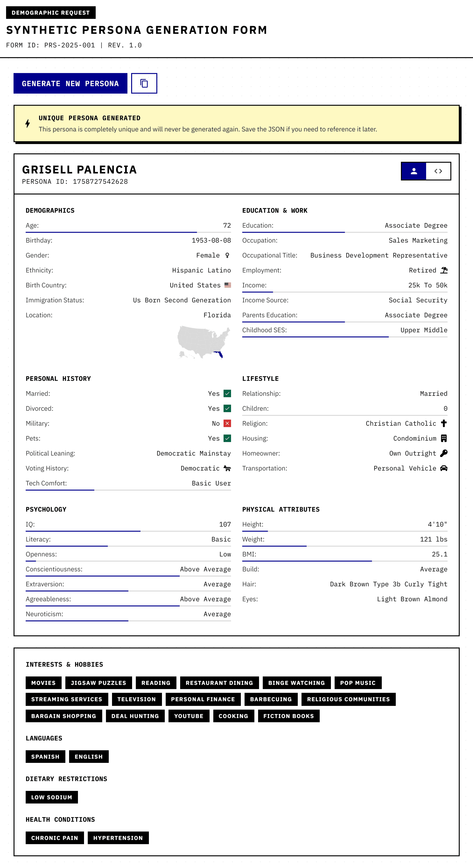Click the key icon next to Own Outright
The width and height of the screenshot is (473, 868).
[444, 453]
